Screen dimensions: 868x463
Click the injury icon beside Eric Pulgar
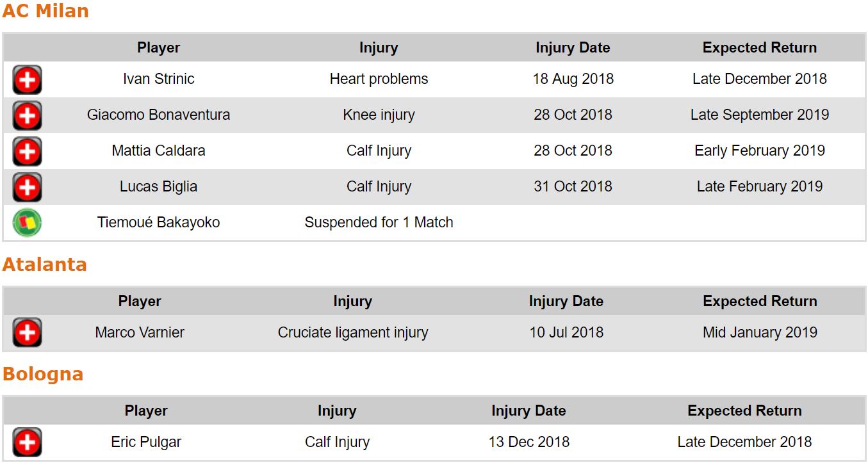pyautogui.click(x=27, y=443)
